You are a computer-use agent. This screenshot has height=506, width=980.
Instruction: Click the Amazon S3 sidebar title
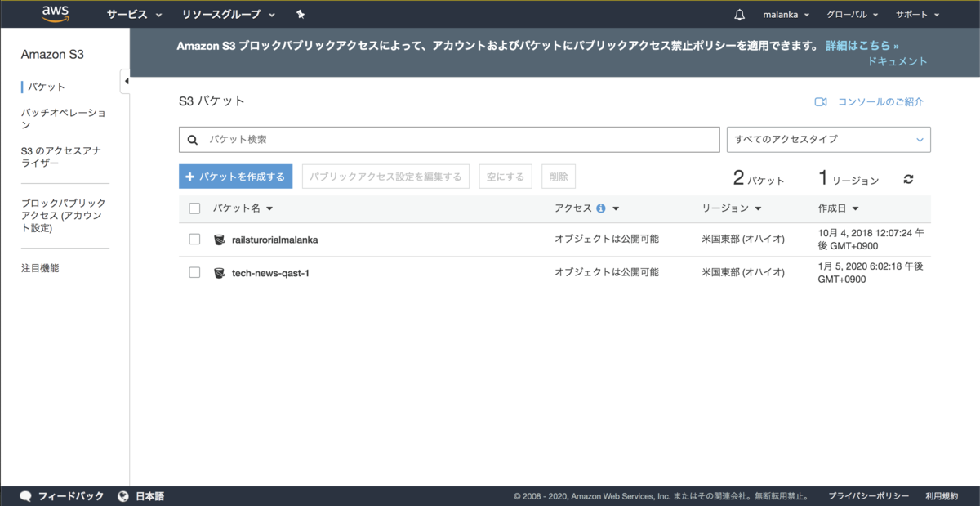tap(52, 55)
